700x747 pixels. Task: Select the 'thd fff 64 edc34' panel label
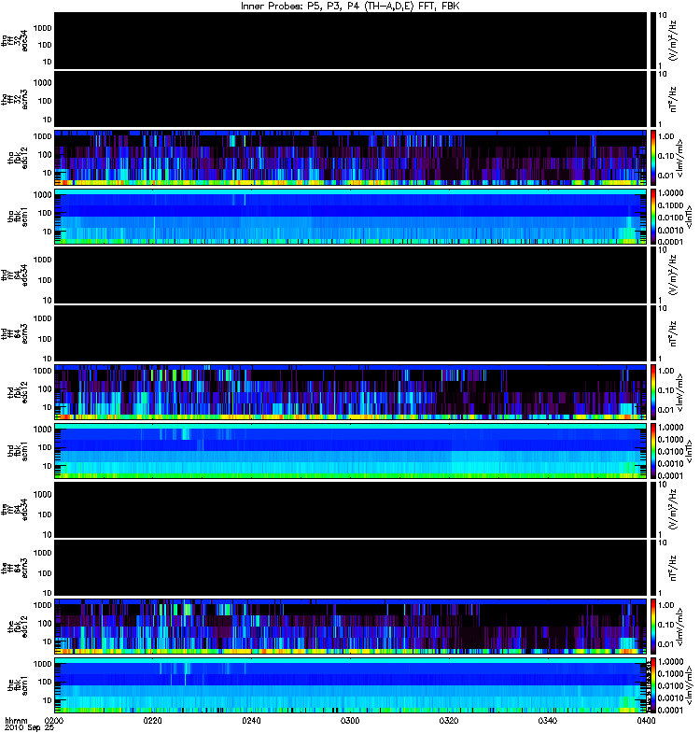pos(15,275)
